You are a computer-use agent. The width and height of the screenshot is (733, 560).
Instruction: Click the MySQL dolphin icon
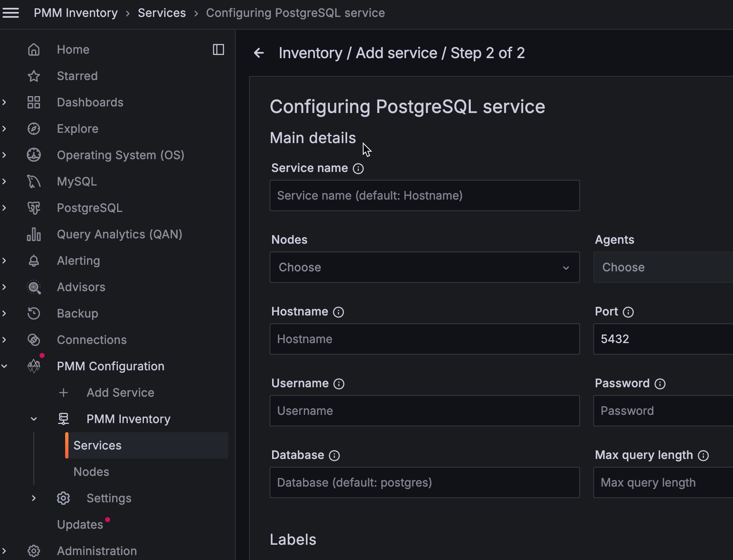34,181
